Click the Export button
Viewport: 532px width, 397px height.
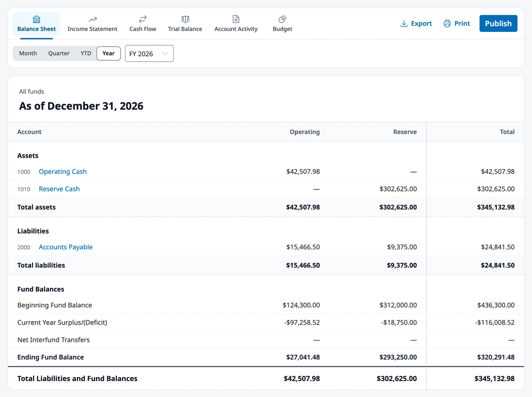416,24
